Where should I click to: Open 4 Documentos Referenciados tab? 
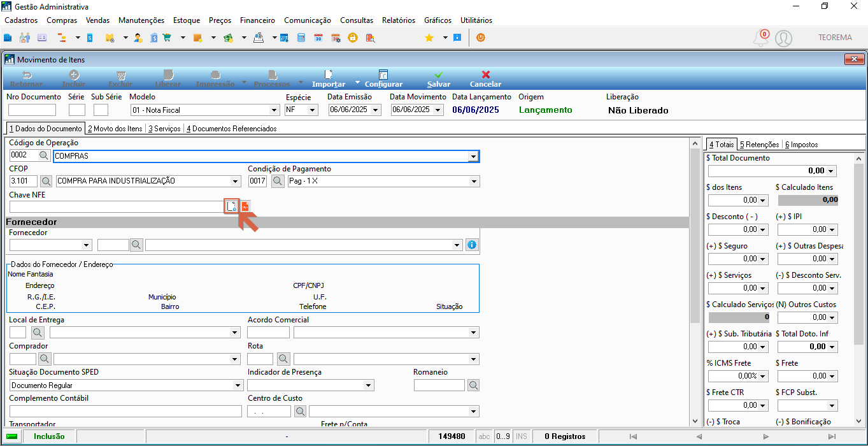click(x=232, y=128)
